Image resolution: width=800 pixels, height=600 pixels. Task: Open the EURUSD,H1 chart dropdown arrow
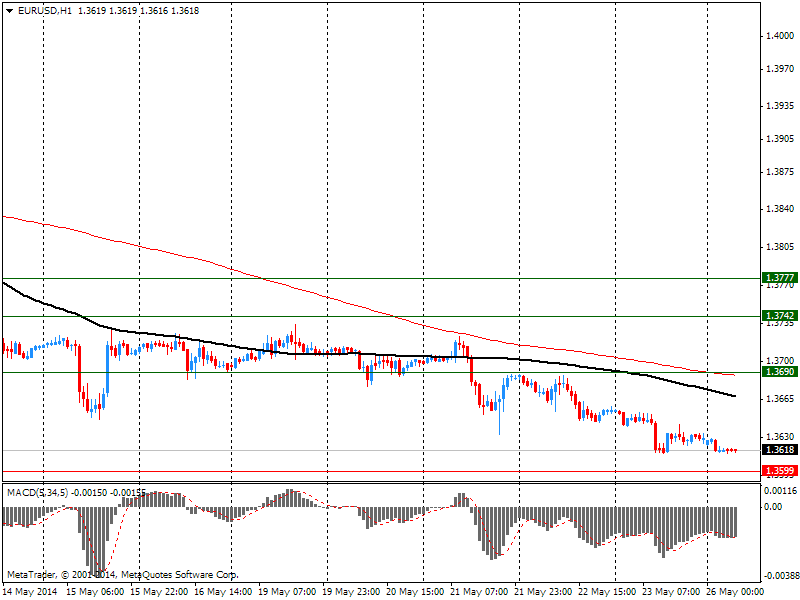tap(10, 11)
